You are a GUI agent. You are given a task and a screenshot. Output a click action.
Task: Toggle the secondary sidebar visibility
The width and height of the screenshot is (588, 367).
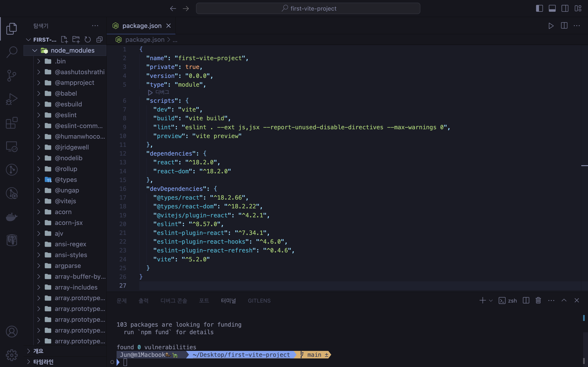[x=565, y=9]
